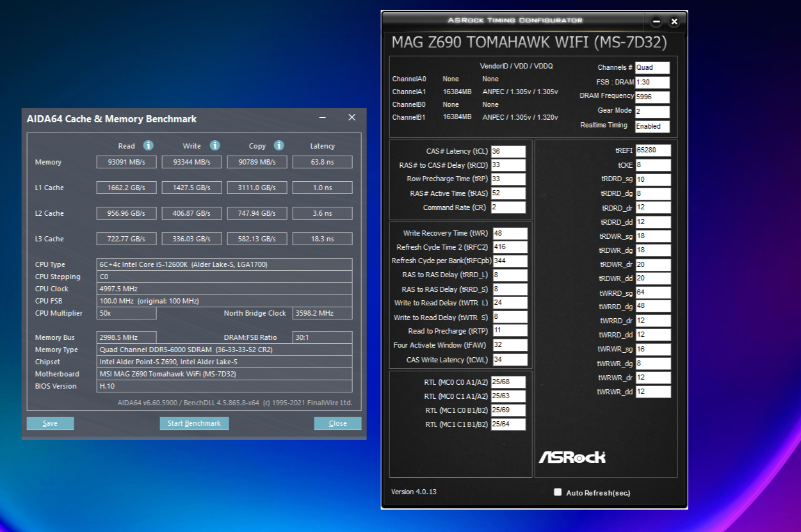Click the Memory Bus value 2998.5 MHz
The height and width of the screenshot is (532, 801).
click(127, 337)
